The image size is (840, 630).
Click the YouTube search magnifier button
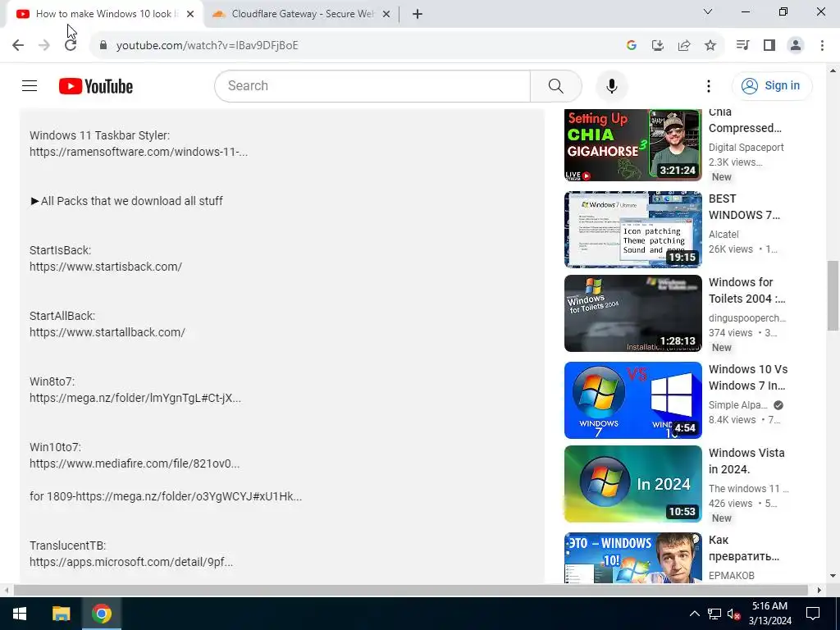point(556,85)
